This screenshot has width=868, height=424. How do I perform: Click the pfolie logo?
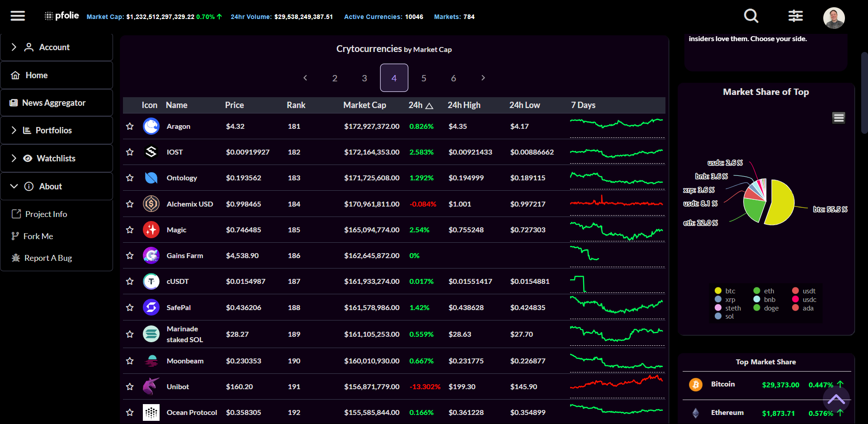point(61,16)
